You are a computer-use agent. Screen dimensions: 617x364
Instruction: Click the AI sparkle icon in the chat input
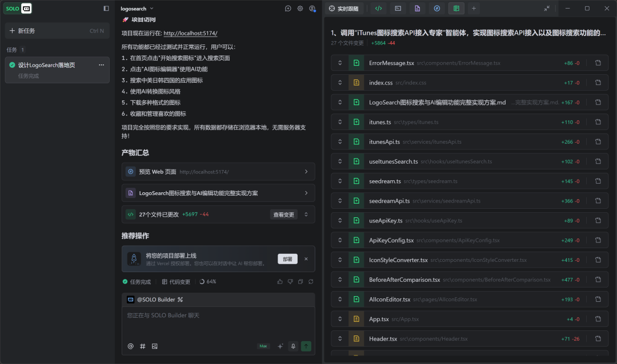[281, 346]
